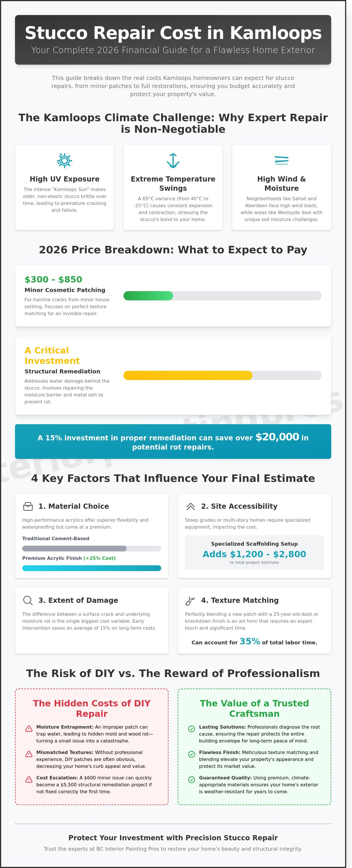Click the wind lines icon
This screenshot has height=868, width=352.
pos(281,160)
